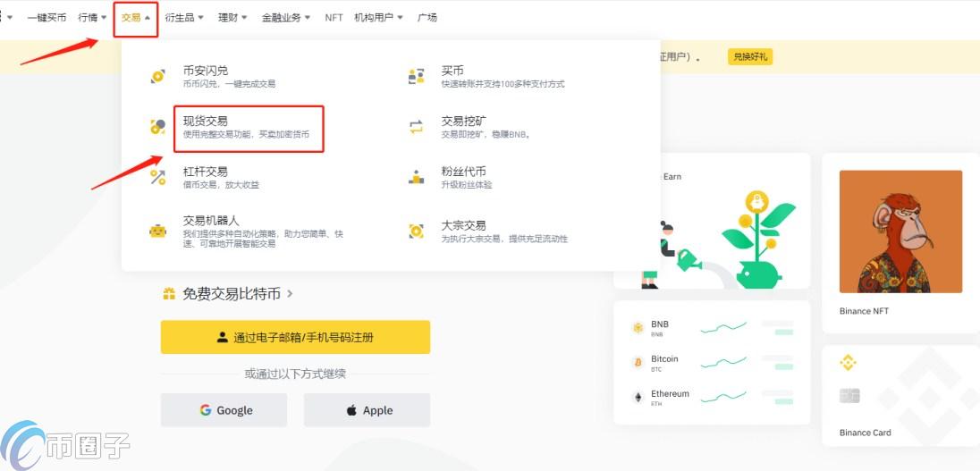Screen dimensions: 980x471
Task: Click the Earn plant illustration
Action: pos(756,240)
